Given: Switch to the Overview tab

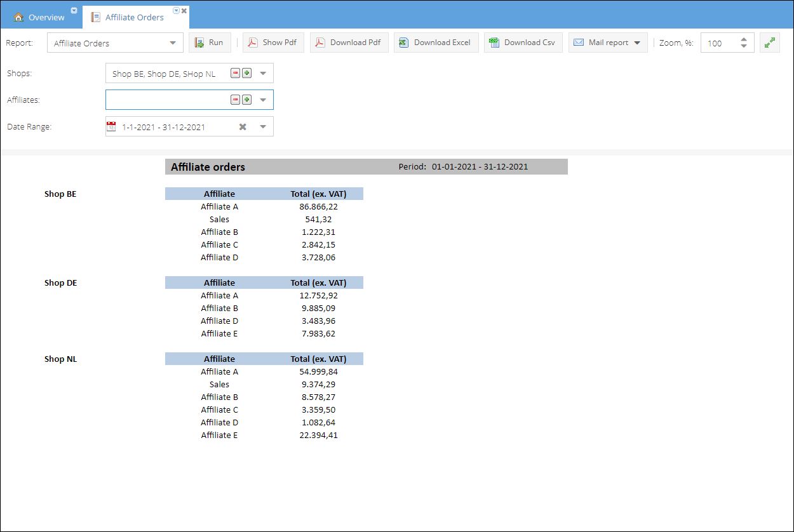Looking at the screenshot, I should pos(41,17).
